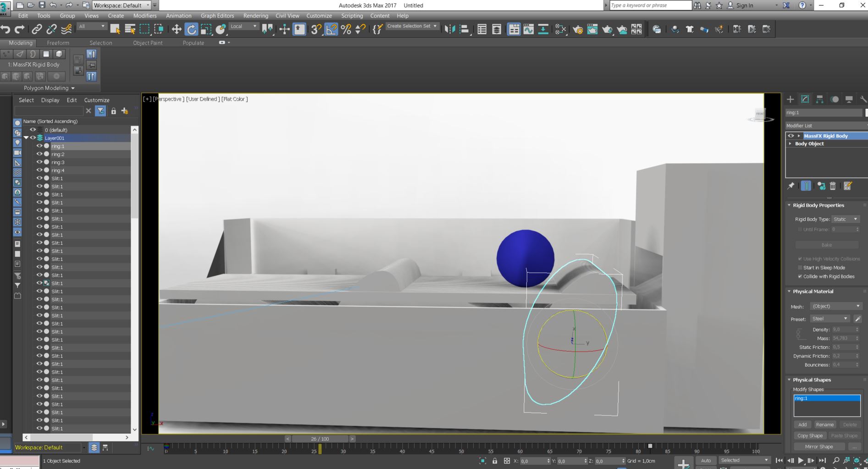Click the Undo button in the toolbar
Viewport: 868px width, 469px height.
point(6,29)
